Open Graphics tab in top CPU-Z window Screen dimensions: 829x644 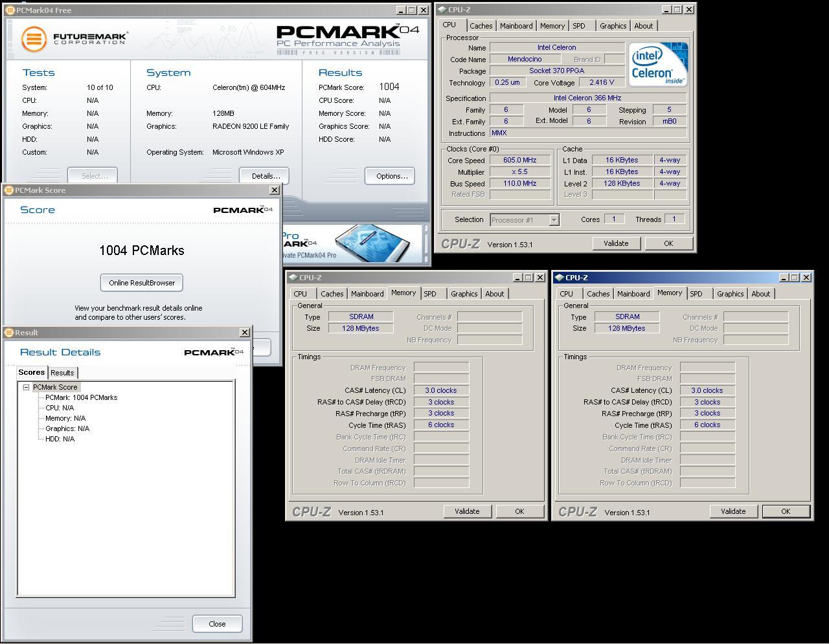(613, 26)
